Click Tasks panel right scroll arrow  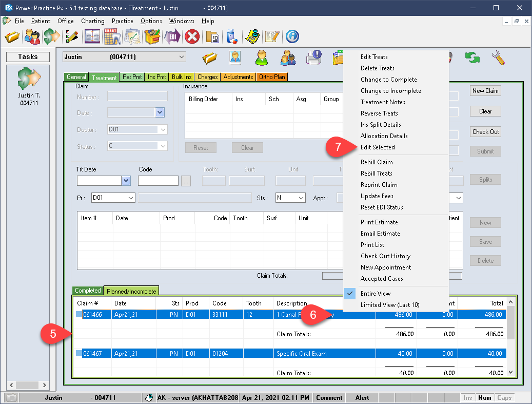45,386
